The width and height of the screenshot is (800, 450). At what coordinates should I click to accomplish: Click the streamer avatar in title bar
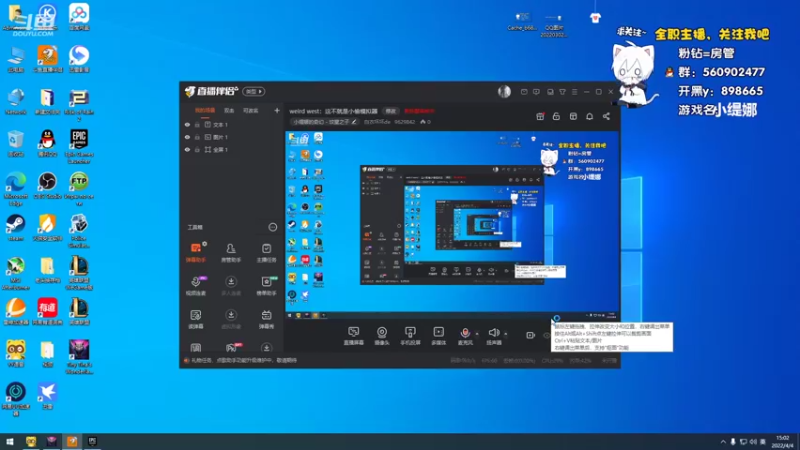[x=504, y=91]
